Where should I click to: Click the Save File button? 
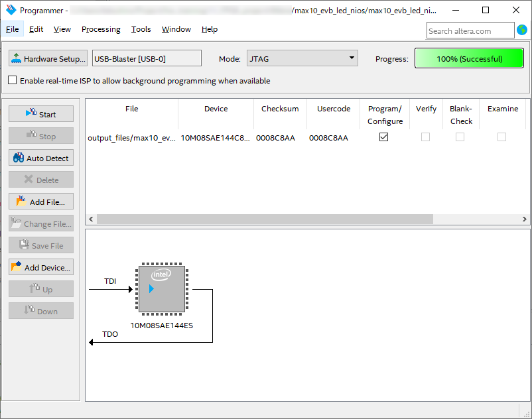pos(41,245)
